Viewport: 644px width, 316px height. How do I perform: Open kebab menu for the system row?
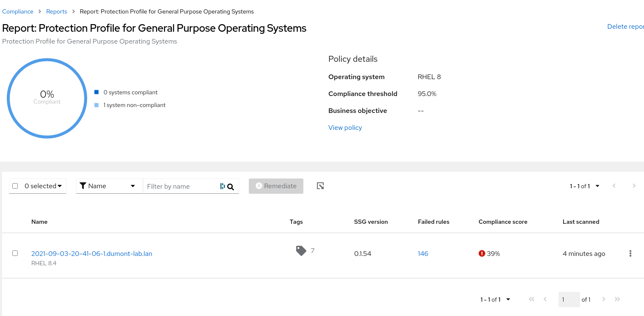tap(630, 254)
